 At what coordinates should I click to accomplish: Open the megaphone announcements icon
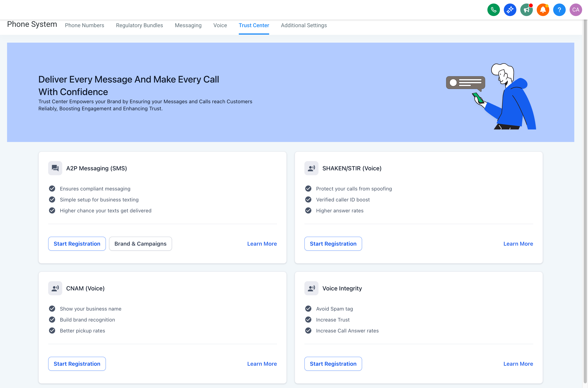526,10
